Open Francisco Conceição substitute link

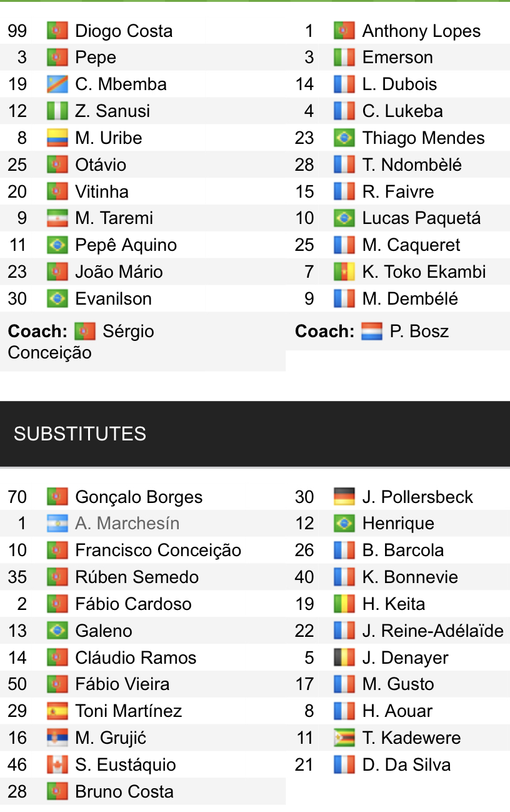click(158, 551)
